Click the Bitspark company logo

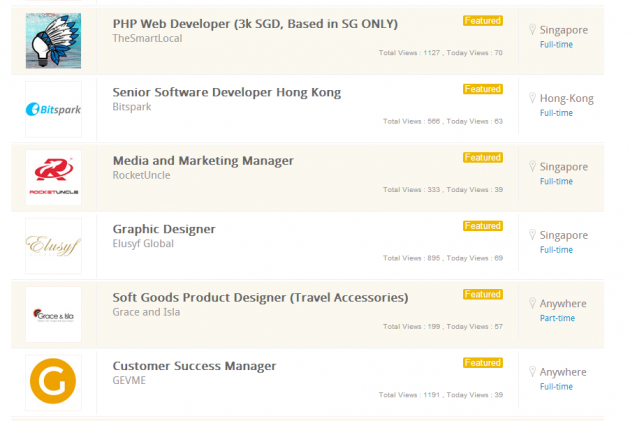point(53,108)
